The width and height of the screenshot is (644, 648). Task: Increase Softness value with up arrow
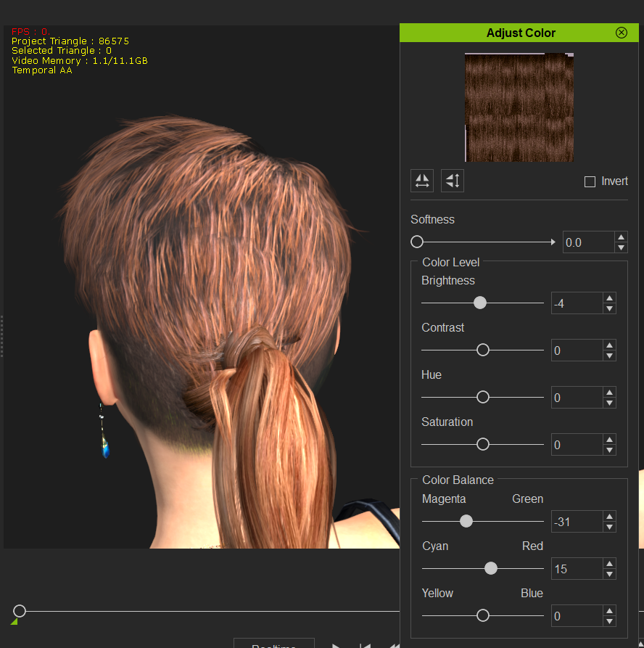[x=621, y=237]
